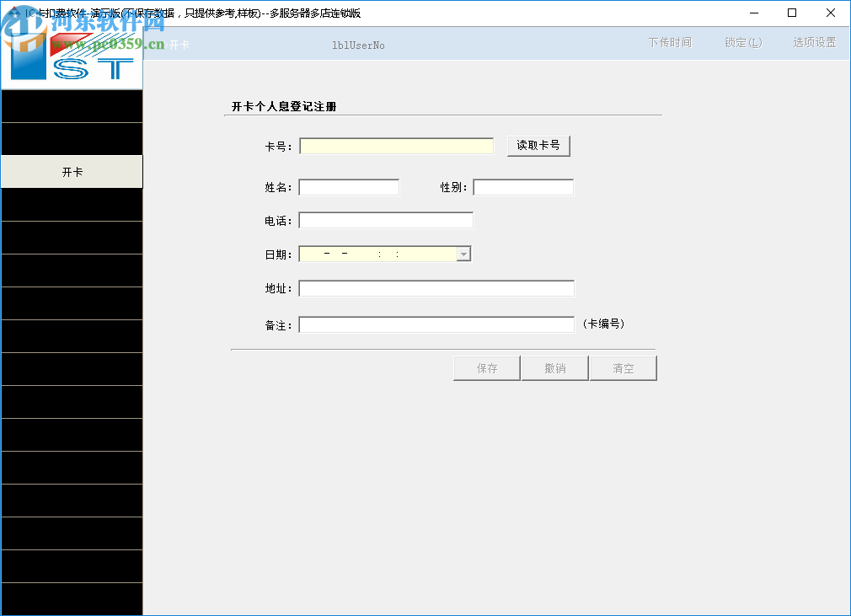The width and height of the screenshot is (851, 616).
Task: Click the 撤销 cancel button
Action: click(554, 367)
